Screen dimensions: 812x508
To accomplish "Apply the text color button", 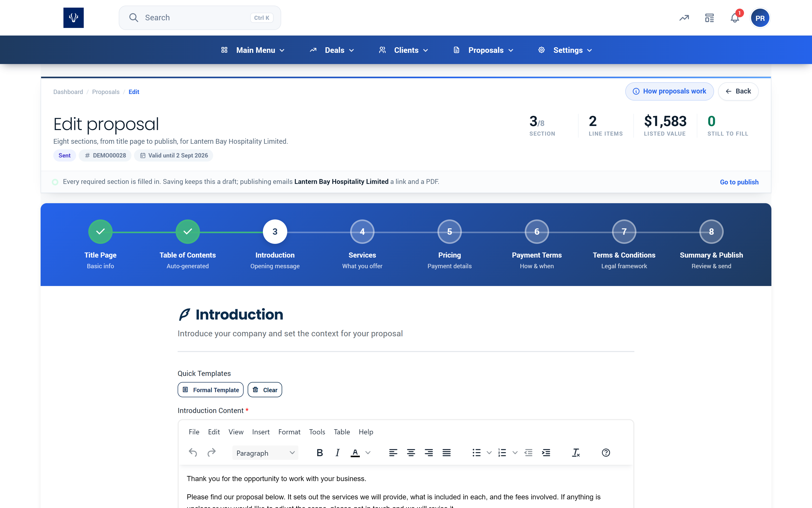I will [x=355, y=453].
